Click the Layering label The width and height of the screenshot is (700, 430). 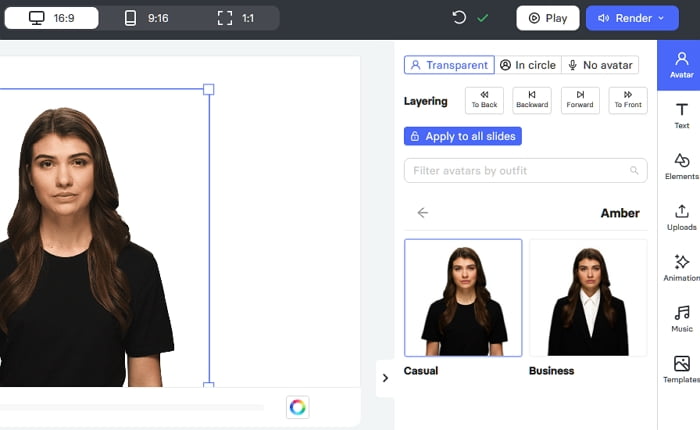425,101
